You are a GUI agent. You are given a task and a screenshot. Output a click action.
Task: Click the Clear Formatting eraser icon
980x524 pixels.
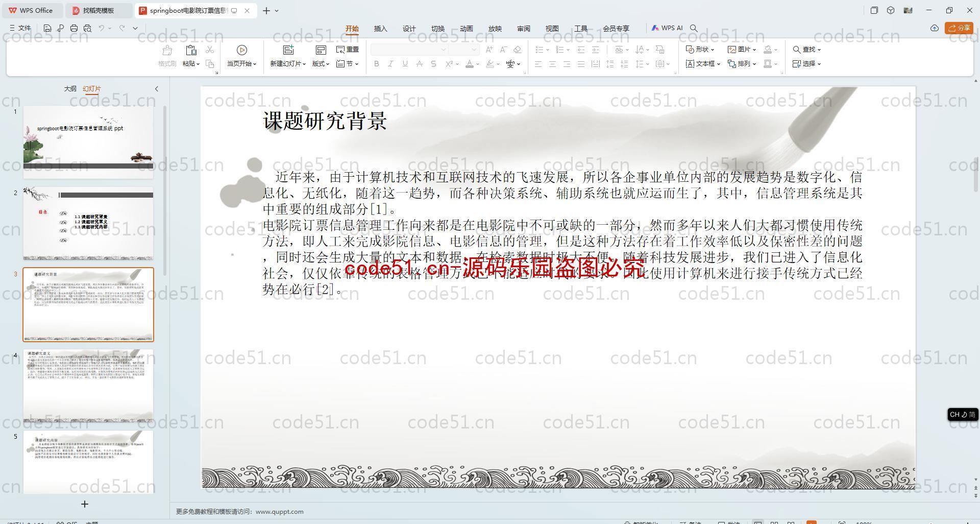click(517, 50)
